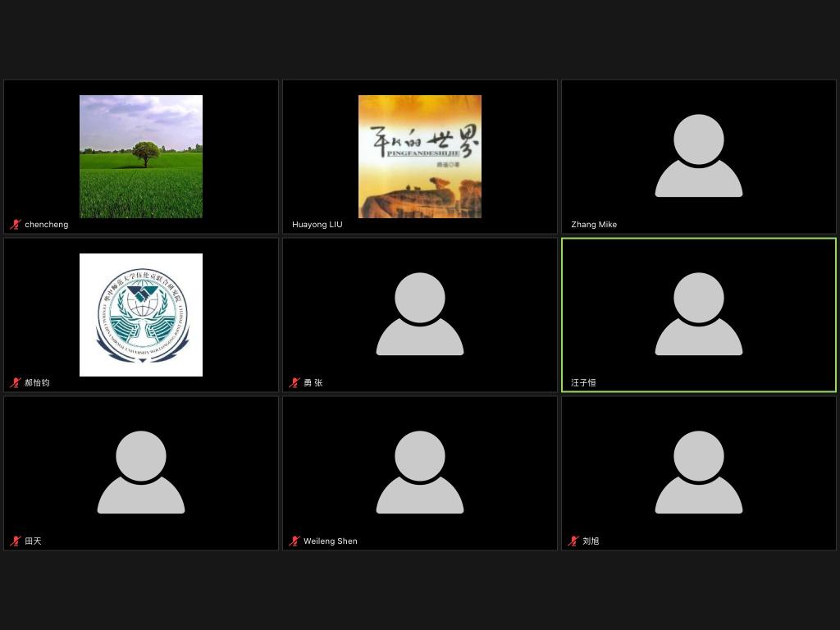Click the muted mic icon beside 勇 张
The height and width of the screenshot is (630, 840).
(294, 383)
